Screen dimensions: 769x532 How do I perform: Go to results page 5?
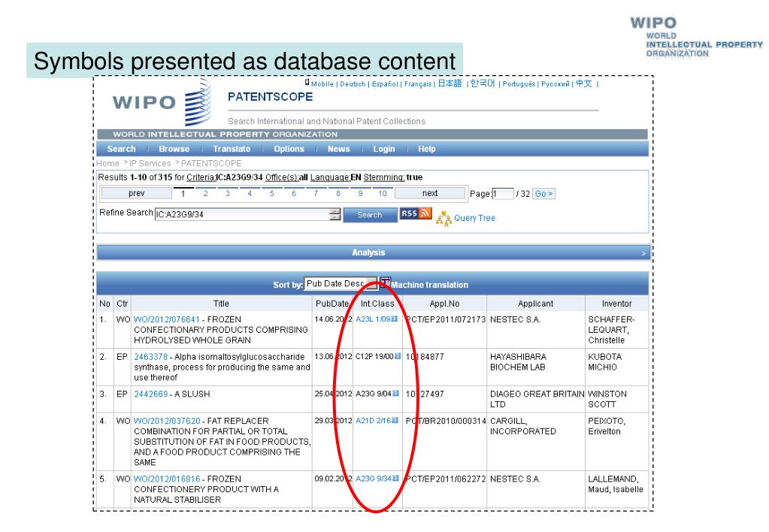point(271,194)
